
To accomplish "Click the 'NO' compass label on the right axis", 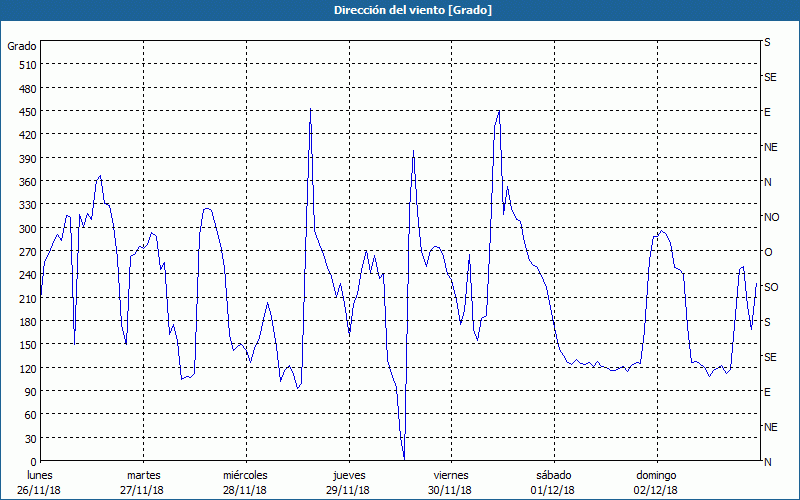I will coord(771,217).
